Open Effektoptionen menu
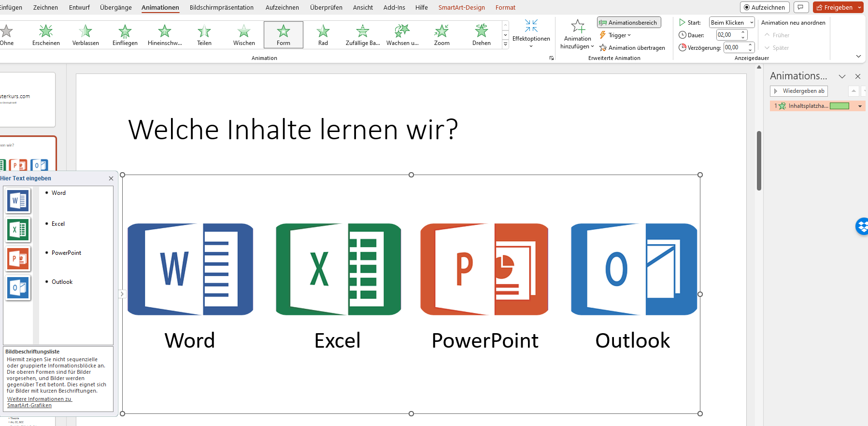 coord(531,33)
